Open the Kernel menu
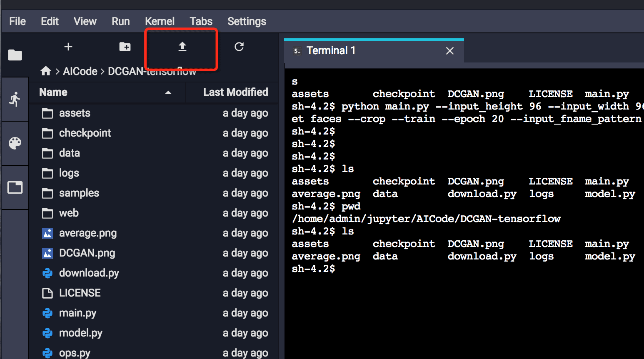 click(160, 21)
